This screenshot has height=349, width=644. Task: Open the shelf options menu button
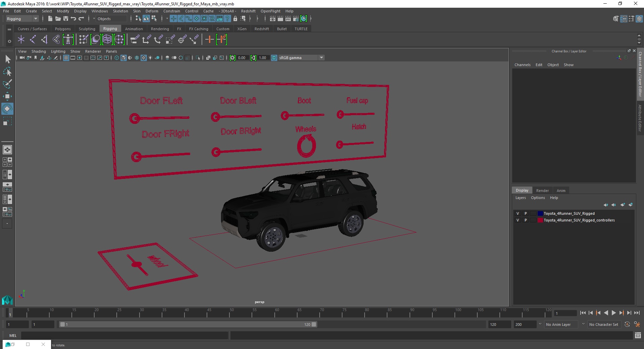click(9, 41)
